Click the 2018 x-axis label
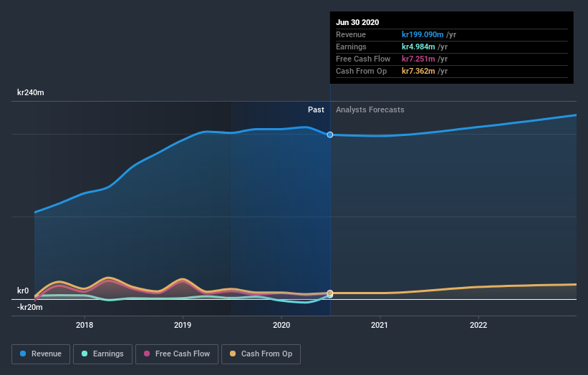The image size is (588, 375). pos(85,325)
